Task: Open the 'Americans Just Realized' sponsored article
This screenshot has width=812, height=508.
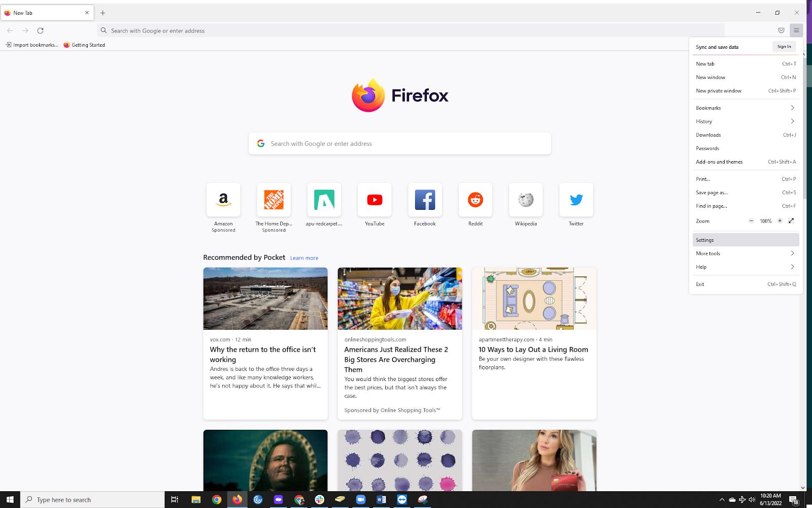Action: (x=396, y=360)
